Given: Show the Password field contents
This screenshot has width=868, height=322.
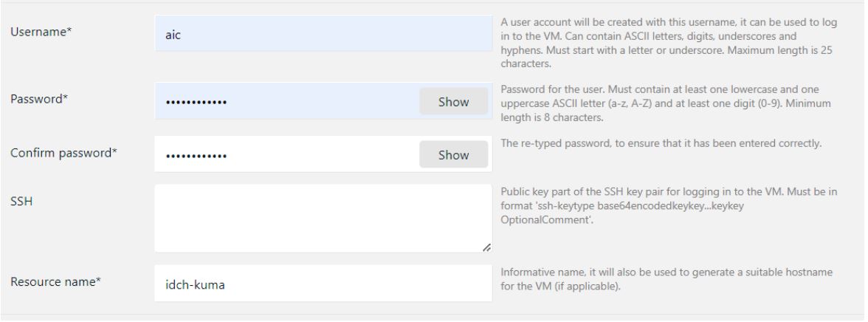Looking at the screenshot, I should point(453,102).
